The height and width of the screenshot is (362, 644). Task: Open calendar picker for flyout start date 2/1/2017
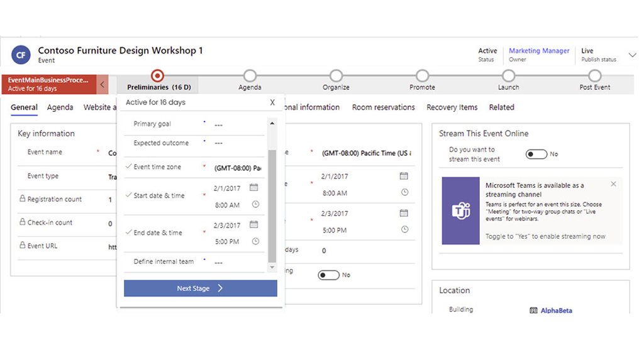pos(254,187)
